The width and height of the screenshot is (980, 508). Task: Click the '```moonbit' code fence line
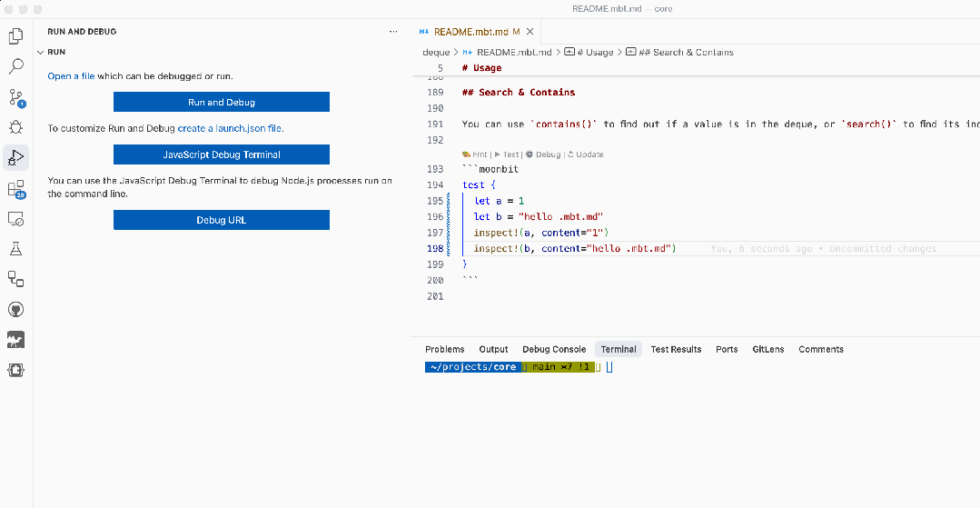click(490, 170)
